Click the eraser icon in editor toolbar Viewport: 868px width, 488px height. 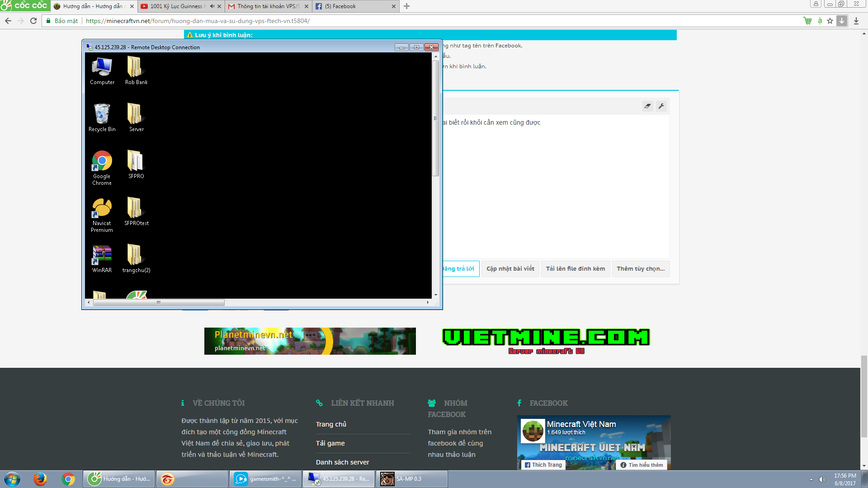[x=647, y=106]
